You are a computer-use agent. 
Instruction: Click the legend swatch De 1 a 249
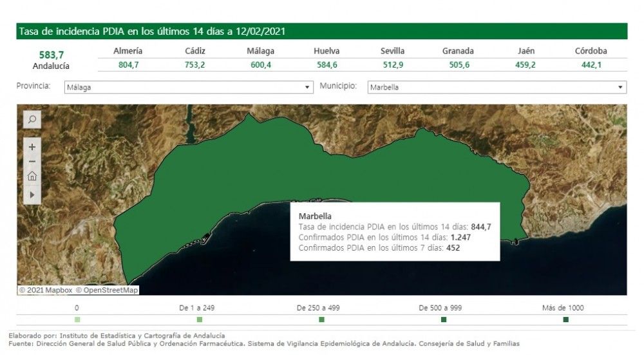tap(200, 320)
